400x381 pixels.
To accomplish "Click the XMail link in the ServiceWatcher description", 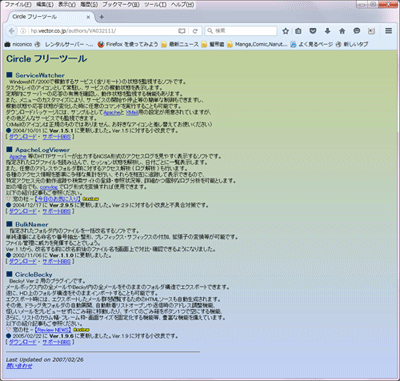I will [132, 113].
